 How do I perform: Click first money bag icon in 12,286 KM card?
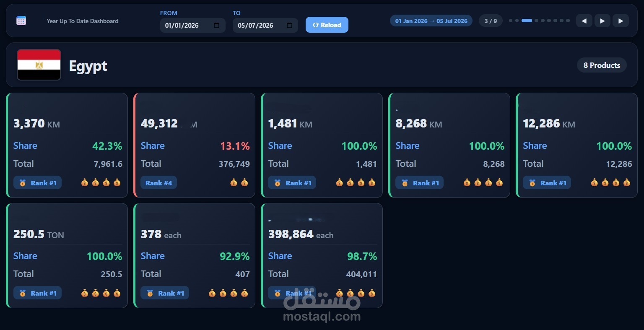[x=595, y=182]
